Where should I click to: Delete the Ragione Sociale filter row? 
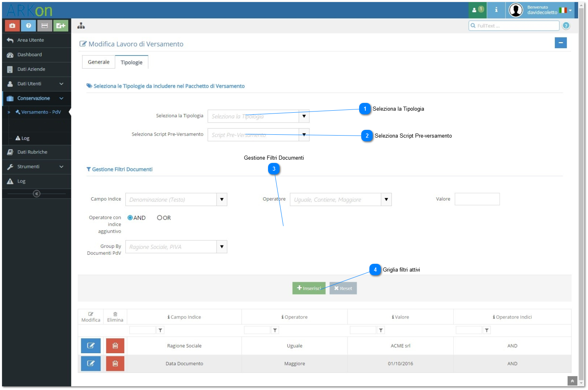(115, 345)
